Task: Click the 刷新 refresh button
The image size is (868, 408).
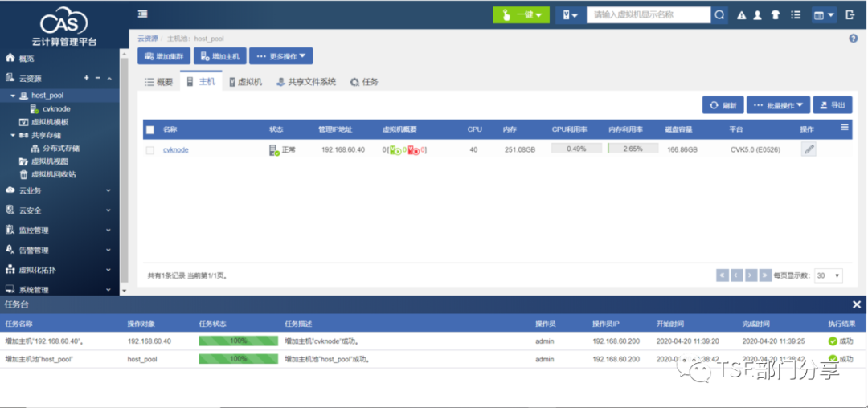Action: [723, 105]
